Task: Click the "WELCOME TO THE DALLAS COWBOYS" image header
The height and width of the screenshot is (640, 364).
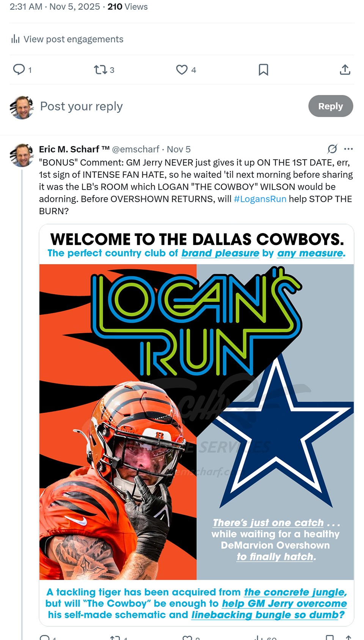Action: click(x=196, y=240)
